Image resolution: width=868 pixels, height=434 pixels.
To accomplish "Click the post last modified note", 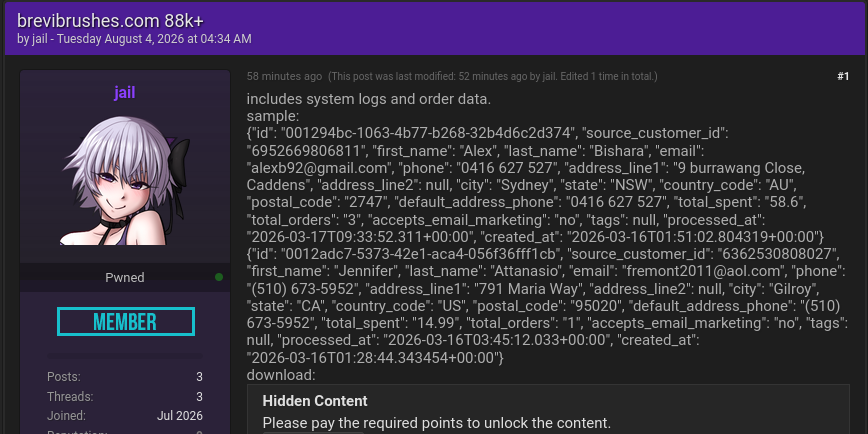I will coord(493,76).
